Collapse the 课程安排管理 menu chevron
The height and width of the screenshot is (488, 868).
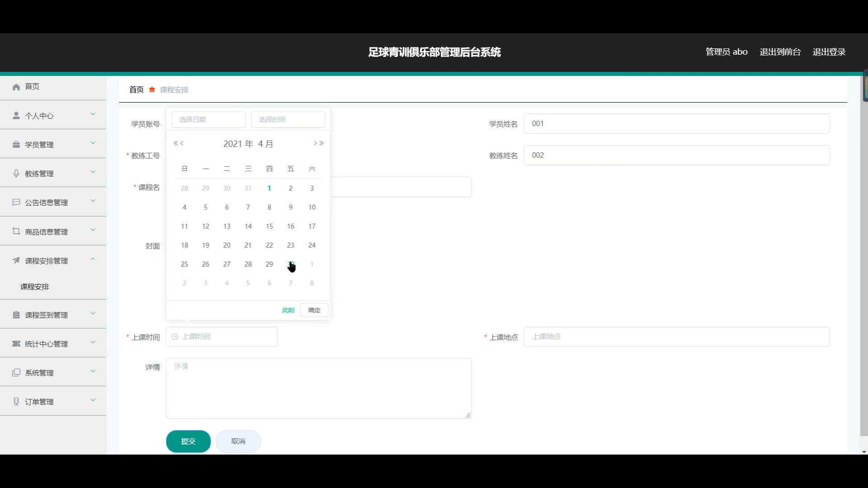pos(93,259)
